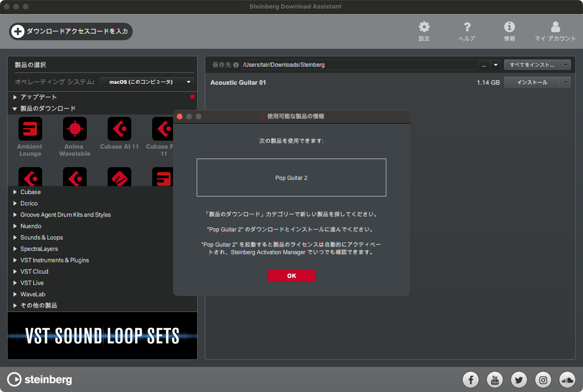This screenshot has width=583, height=392.
Task: Select the Cubase AI 11 product icon
Action: pos(119,129)
